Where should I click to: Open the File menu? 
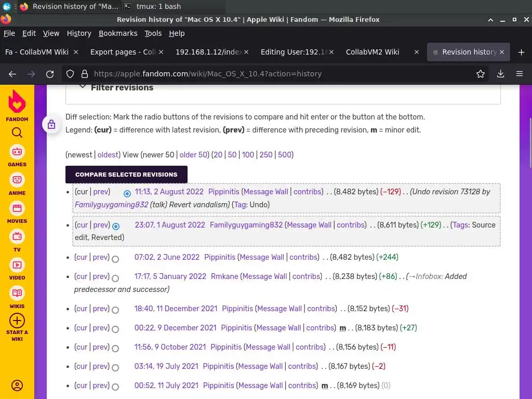9,33
